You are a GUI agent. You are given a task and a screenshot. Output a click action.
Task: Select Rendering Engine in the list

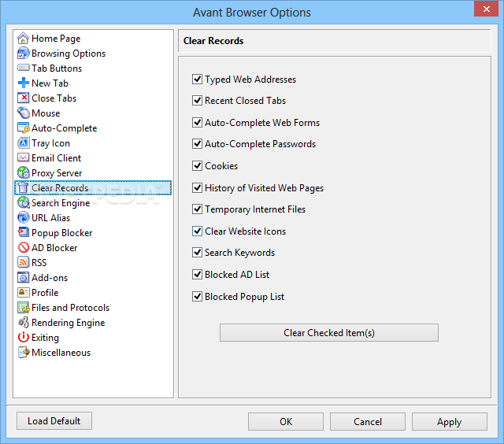[x=69, y=323]
